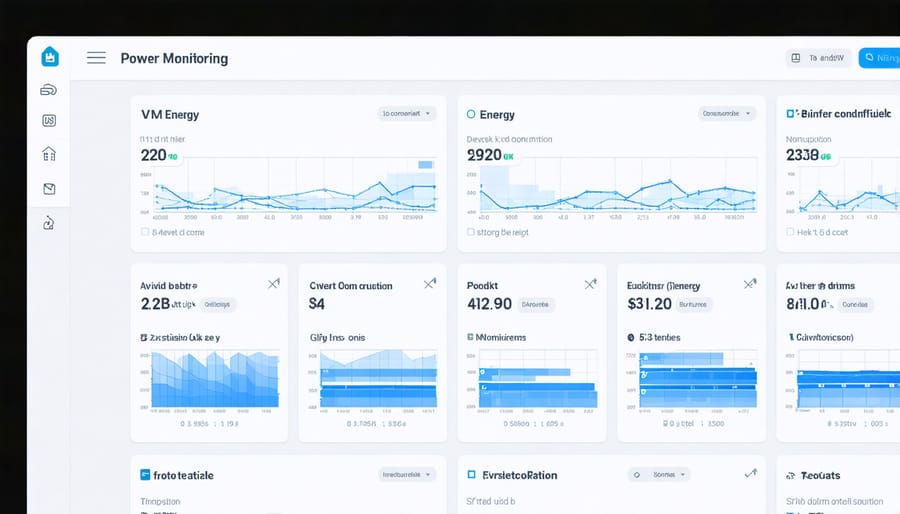Click the 220 value in VM Energy card
Viewport: 900px width, 514px height.
(153, 155)
